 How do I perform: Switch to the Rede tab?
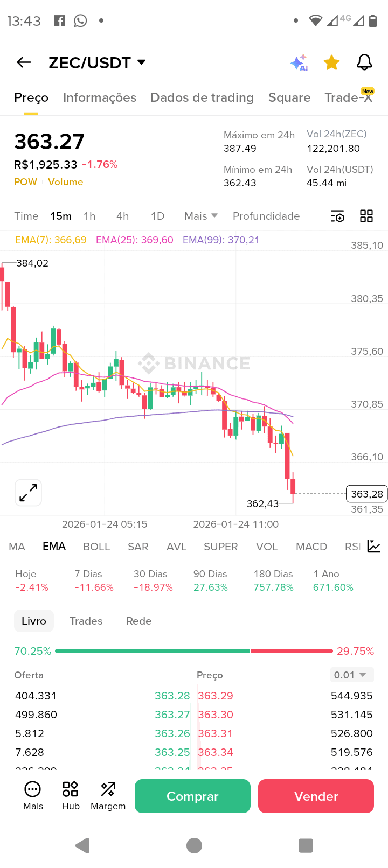(138, 621)
